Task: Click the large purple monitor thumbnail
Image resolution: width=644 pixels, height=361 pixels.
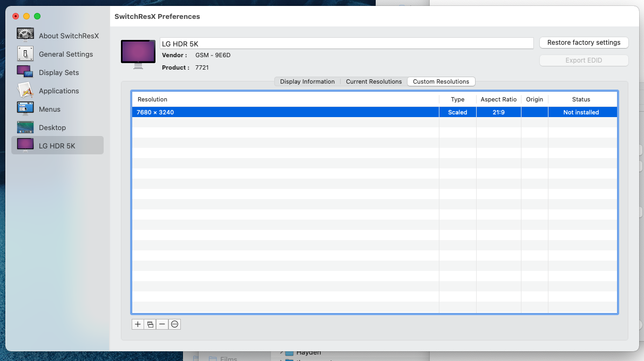Action: (x=138, y=54)
